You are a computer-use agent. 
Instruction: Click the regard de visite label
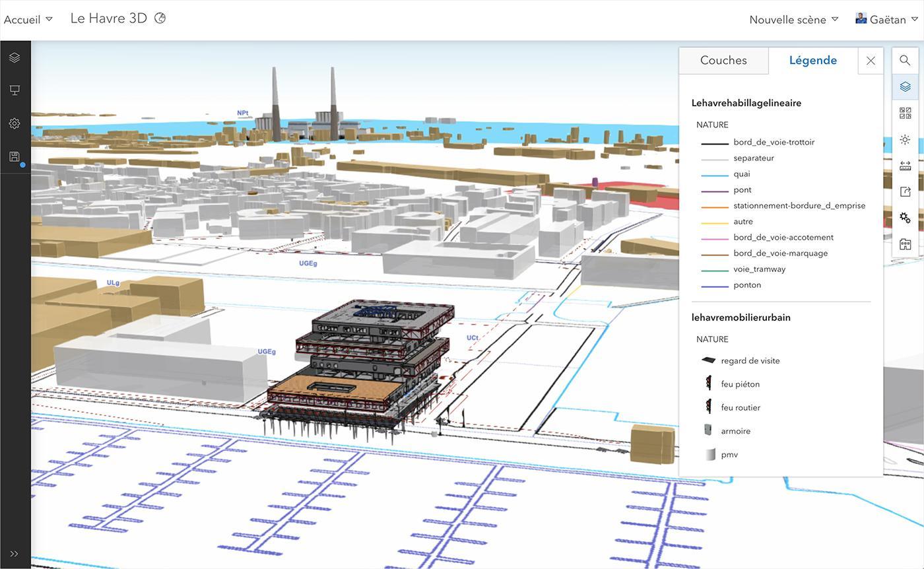click(x=750, y=360)
